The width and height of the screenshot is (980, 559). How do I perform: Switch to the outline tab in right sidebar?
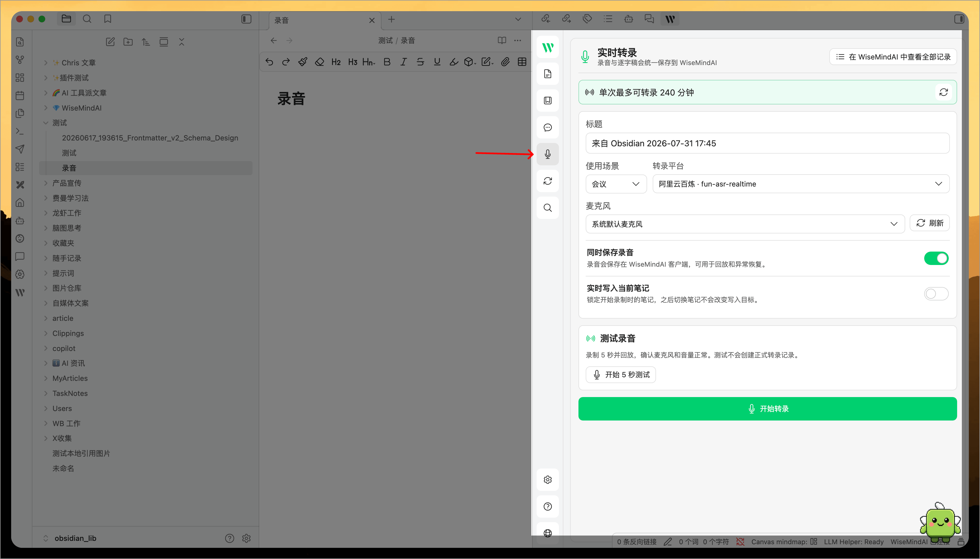(x=607, y=19)
